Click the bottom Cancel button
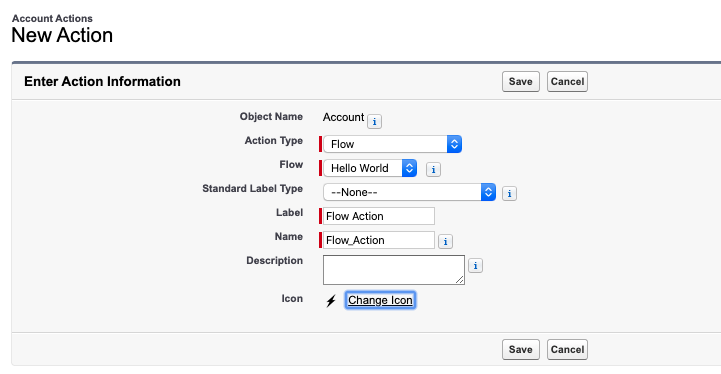721x374 pixels. tap(567, 349)
